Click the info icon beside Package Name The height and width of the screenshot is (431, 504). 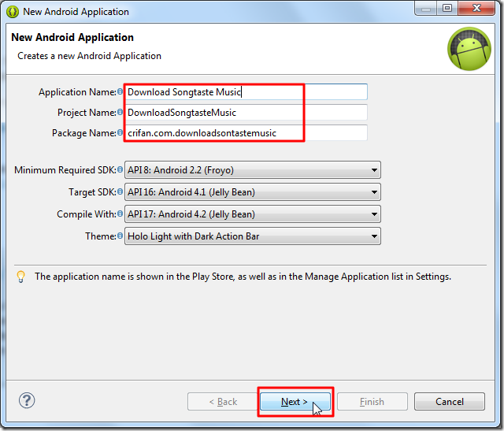(120, 133)
